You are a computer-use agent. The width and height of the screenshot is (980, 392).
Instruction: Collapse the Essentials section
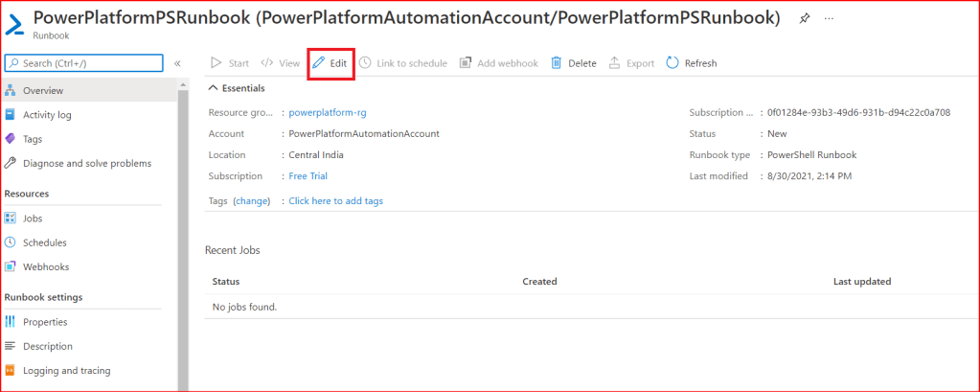coord(213,88)
